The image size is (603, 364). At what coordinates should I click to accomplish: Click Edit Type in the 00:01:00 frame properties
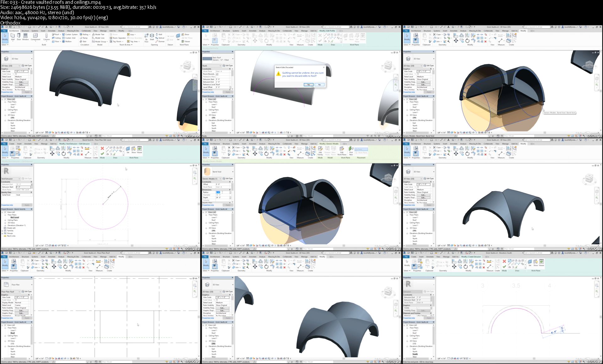coord(27,66)
